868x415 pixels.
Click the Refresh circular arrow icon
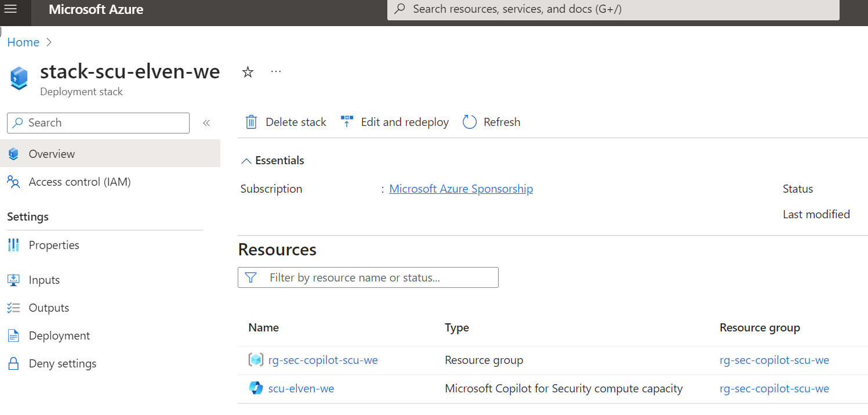click(x=470, y=122)
